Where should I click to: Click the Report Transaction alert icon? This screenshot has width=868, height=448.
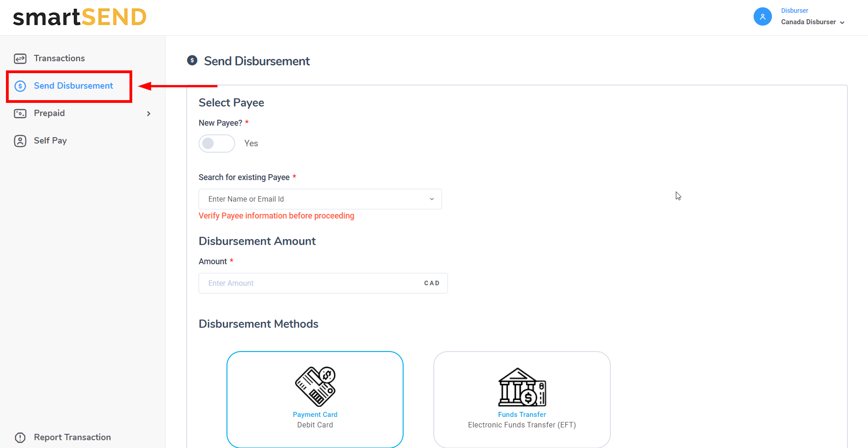(x=20, y=437)
